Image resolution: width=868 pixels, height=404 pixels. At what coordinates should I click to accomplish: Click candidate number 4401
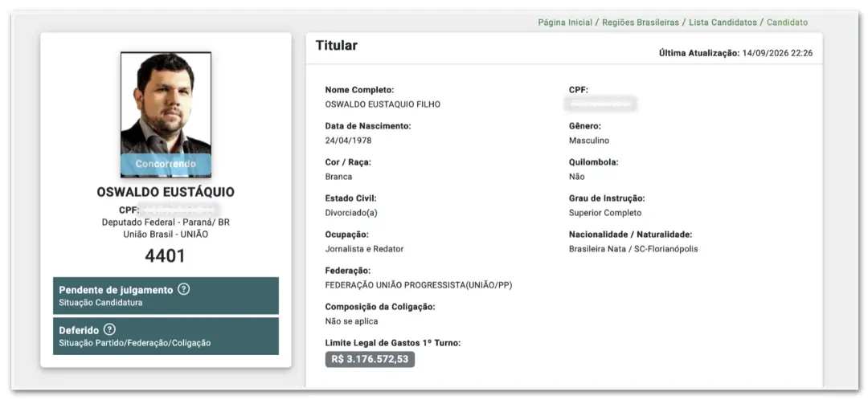point(165,255)
